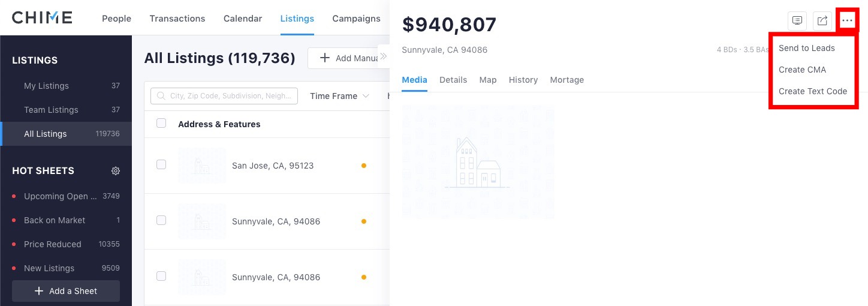
Task: Open the three-dots more options menu
Action: point(847,20)
